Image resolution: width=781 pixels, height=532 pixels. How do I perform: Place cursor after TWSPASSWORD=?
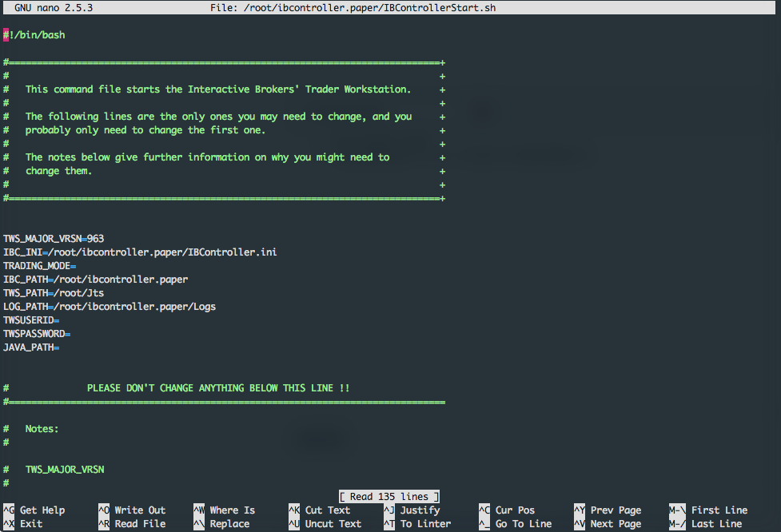(70, 333)
